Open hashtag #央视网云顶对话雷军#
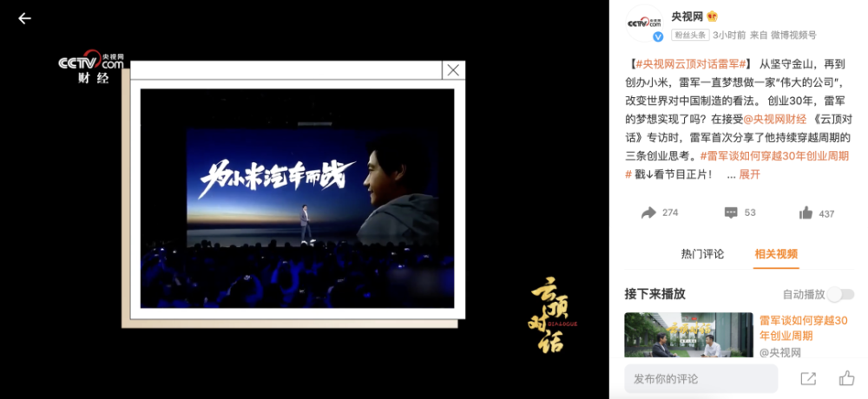Viewport: 868px width, 399px height. pos(688,64)
